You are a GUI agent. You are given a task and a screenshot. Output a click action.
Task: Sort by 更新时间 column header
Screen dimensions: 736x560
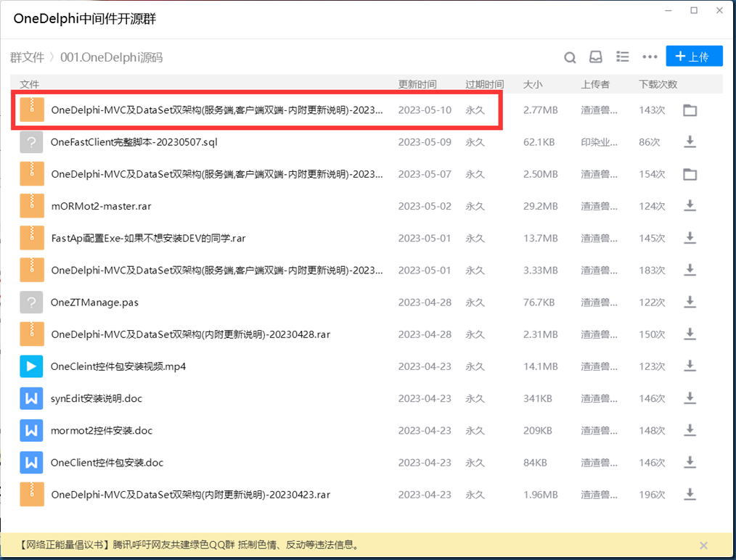(417, 84)
